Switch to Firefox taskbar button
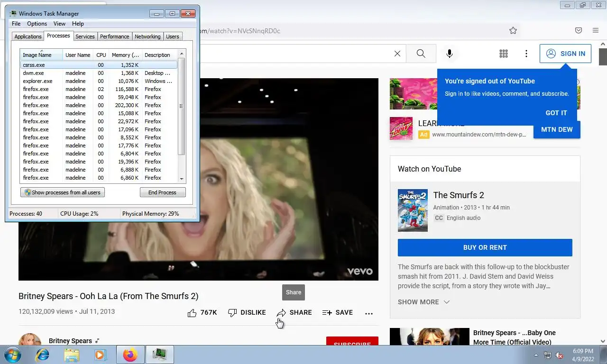The image size is (607, 364). click(130, 355)
